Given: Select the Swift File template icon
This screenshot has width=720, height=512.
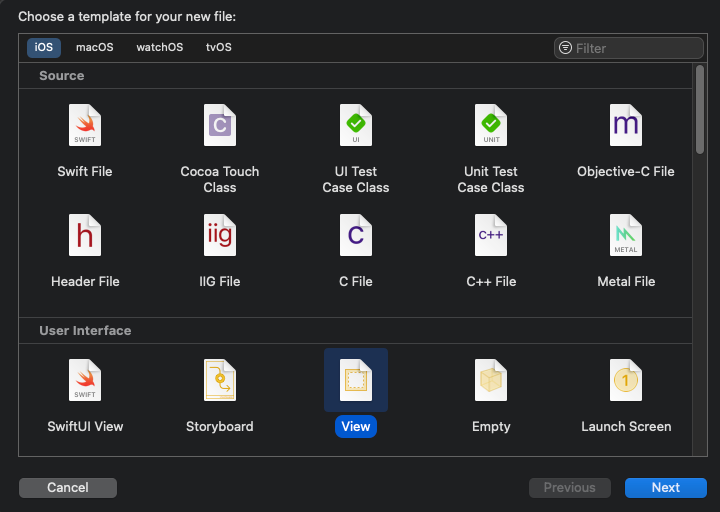Looking at the screenshot, I should click(85, 125).
